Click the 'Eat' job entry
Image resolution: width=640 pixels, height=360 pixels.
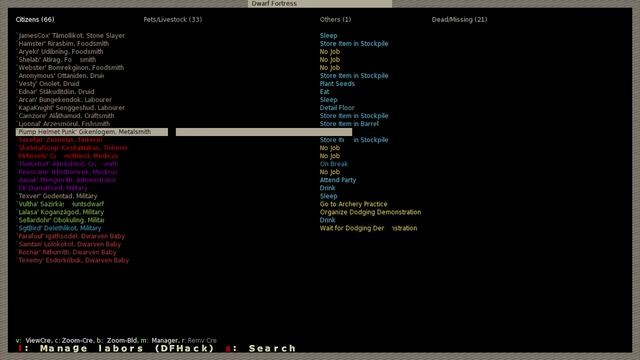(x=324, y=92)
